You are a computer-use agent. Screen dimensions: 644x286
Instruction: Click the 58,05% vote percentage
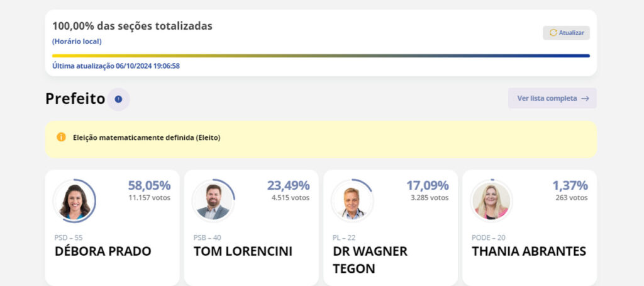pyautogui.click(x=149, y=186)
